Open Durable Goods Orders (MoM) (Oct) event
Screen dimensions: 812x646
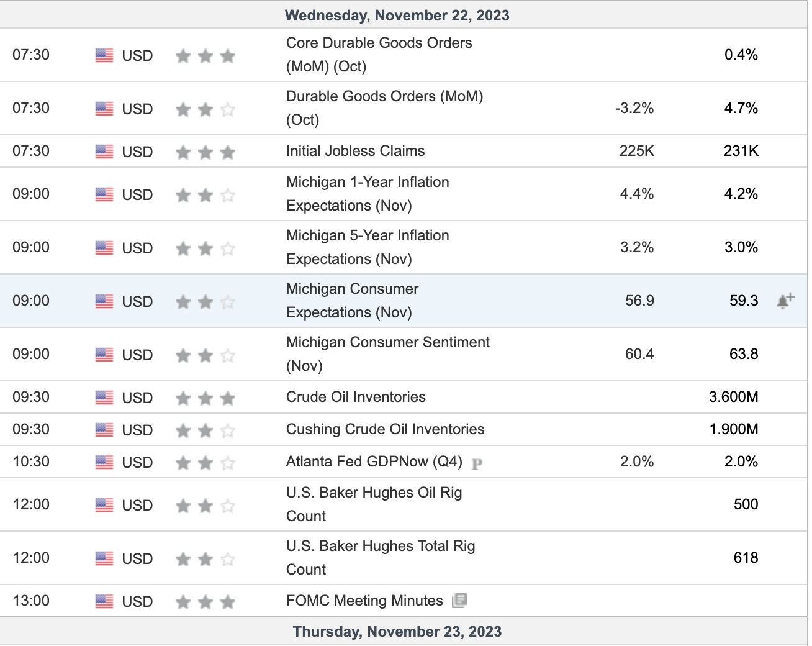(x=384, y=108)
